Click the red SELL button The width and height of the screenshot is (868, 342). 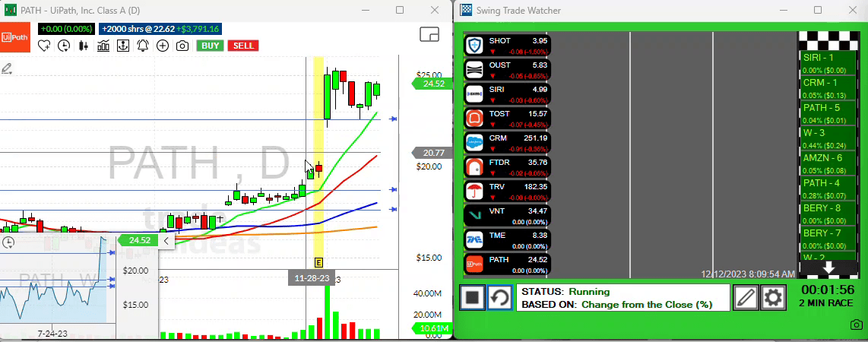pyautogui.click(x=243, y=46)
